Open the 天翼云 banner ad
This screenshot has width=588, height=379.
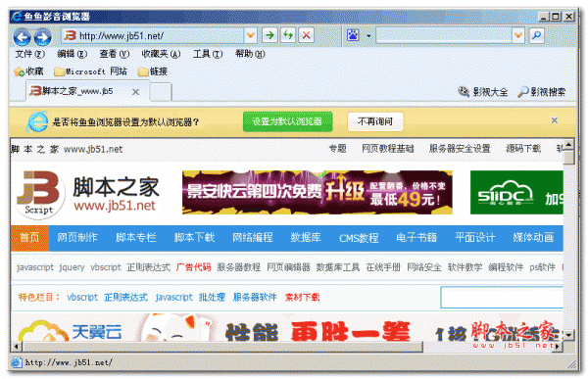[287, 328]
